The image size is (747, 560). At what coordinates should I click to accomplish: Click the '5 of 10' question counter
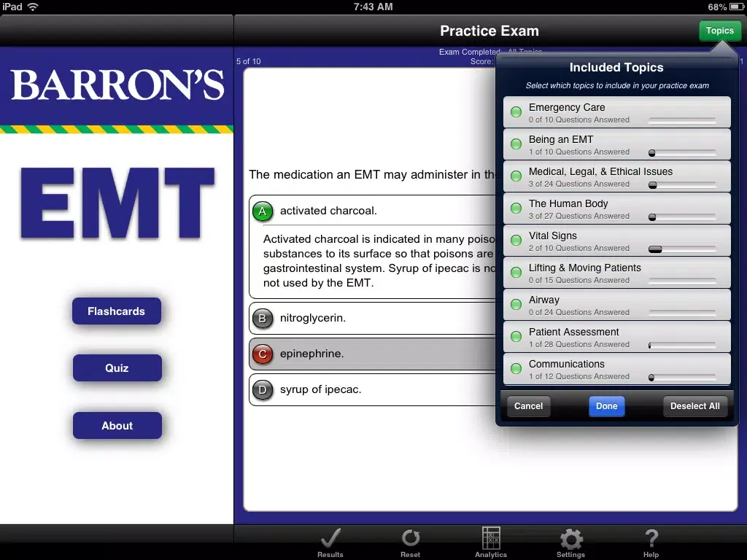pyautogui.click(x=248, y=61)
